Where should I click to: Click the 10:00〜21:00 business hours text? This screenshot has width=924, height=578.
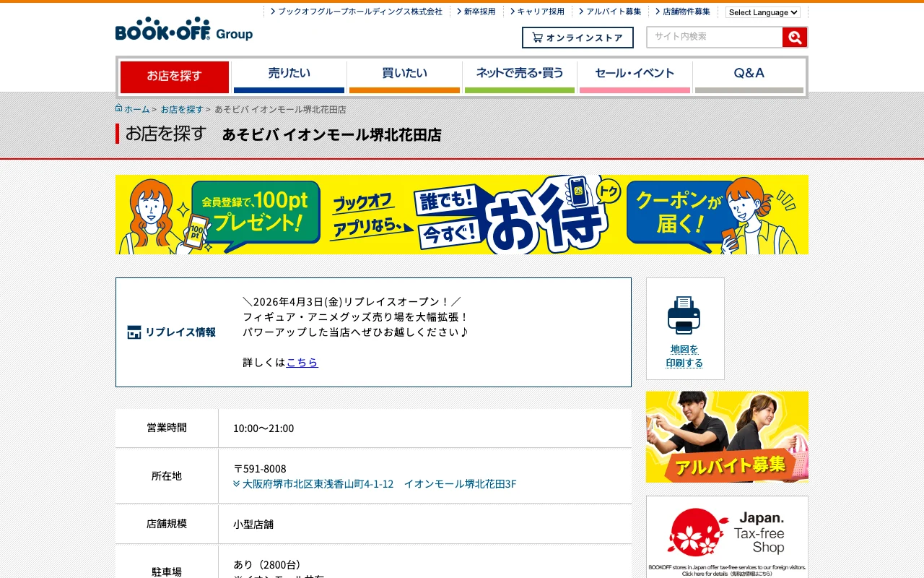(x=263, y=428)
